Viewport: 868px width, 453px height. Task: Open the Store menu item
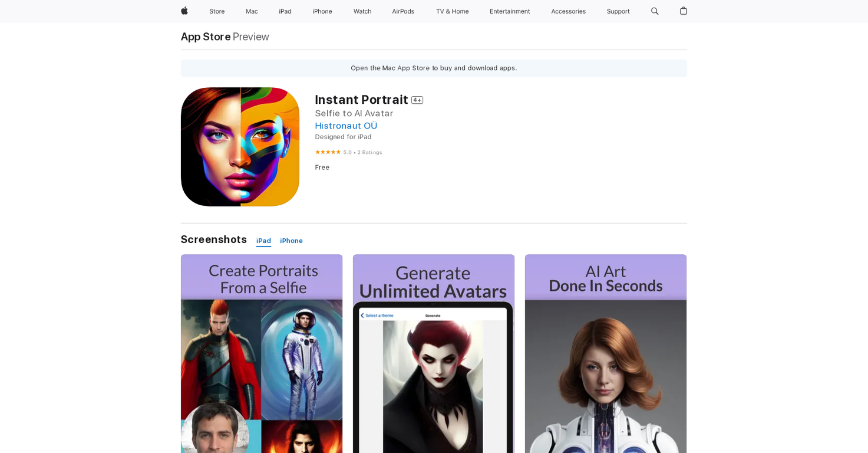[x=217, y=11]
